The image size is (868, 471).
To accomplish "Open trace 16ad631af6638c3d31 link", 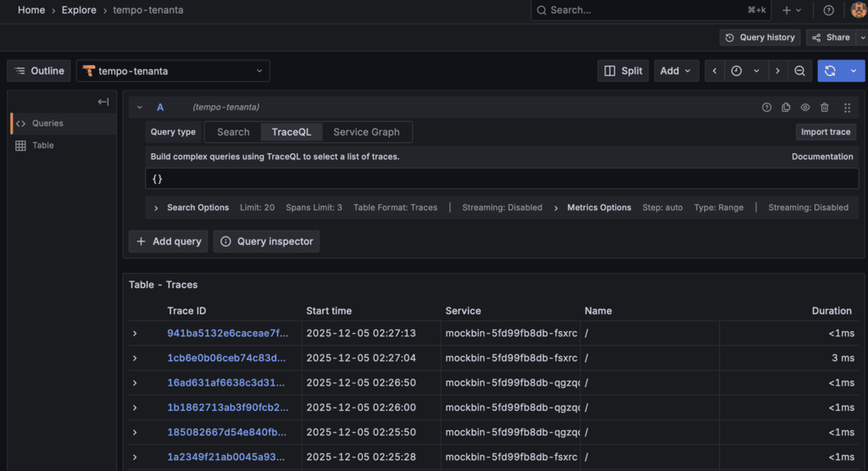I will pos(225,383).
